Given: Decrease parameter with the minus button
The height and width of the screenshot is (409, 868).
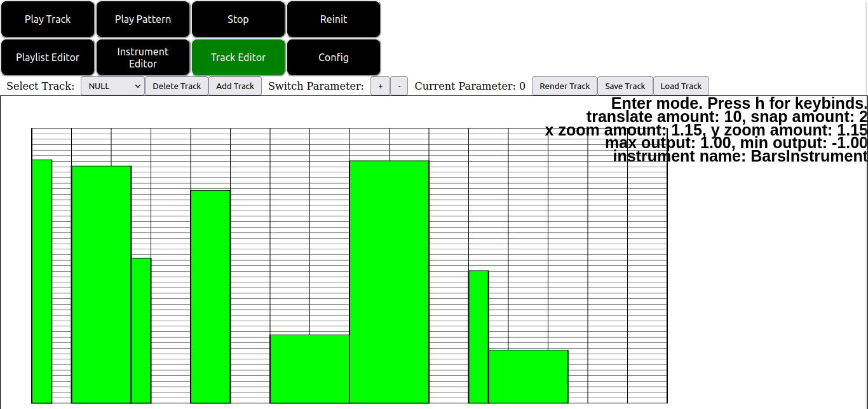Looking at the screenshot, I should 399,86.
